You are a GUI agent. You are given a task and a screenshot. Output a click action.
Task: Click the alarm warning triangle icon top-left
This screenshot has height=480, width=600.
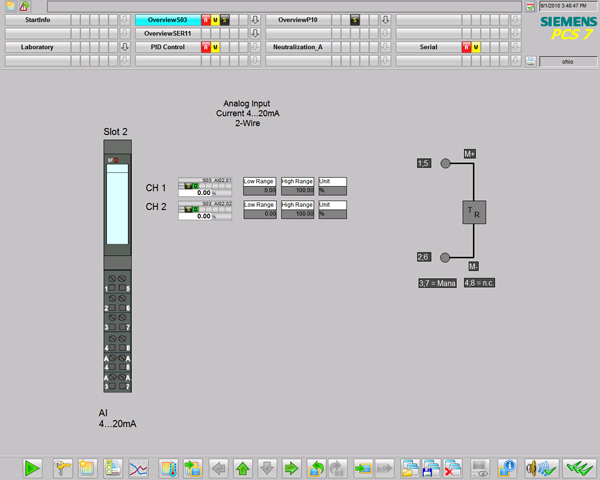pos(23,6)
